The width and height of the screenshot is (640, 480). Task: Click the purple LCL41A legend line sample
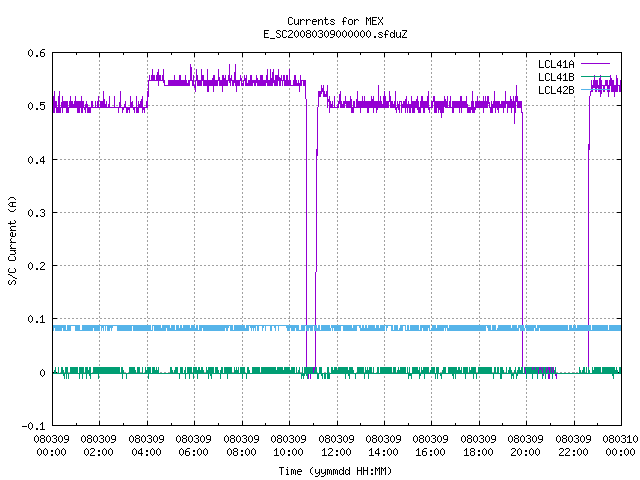[595, 64]
